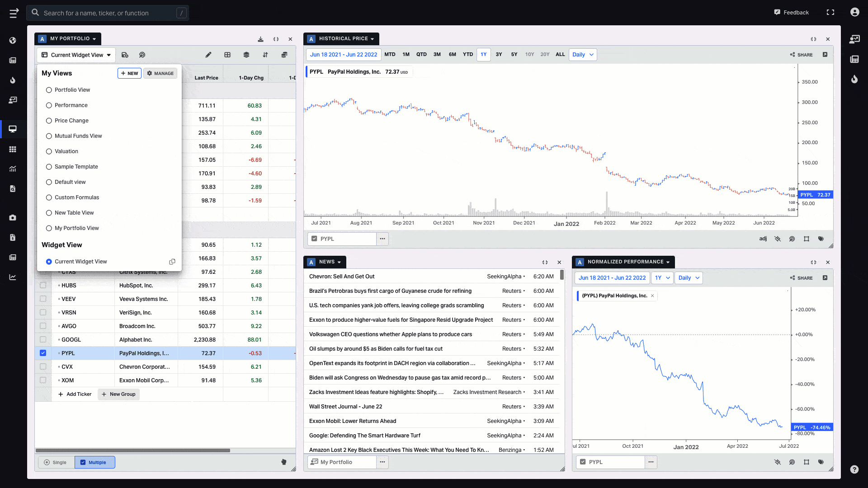Pop out the Historical Price chart icon

pos(825,55)
